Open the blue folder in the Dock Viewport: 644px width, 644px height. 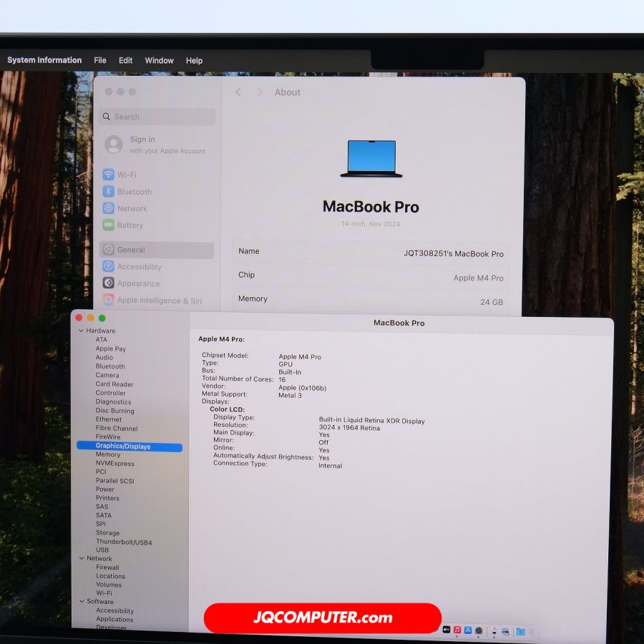(521, 632)
